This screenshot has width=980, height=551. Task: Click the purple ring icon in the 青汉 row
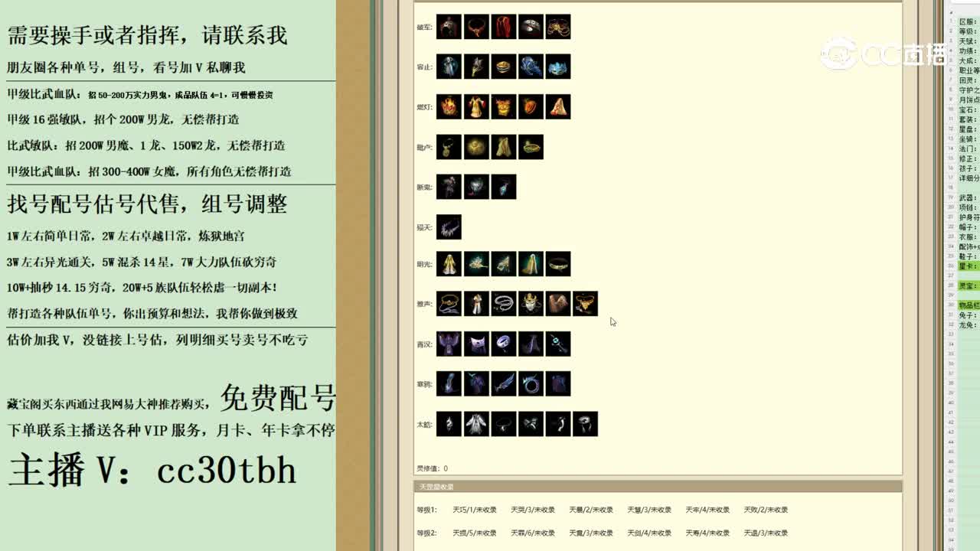tap(504, 344)
